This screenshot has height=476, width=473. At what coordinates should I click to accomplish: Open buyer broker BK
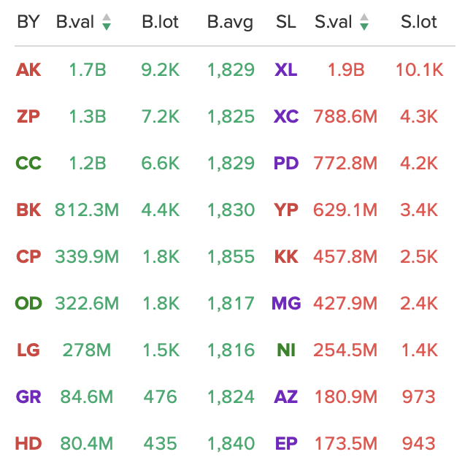click(28, 210)
